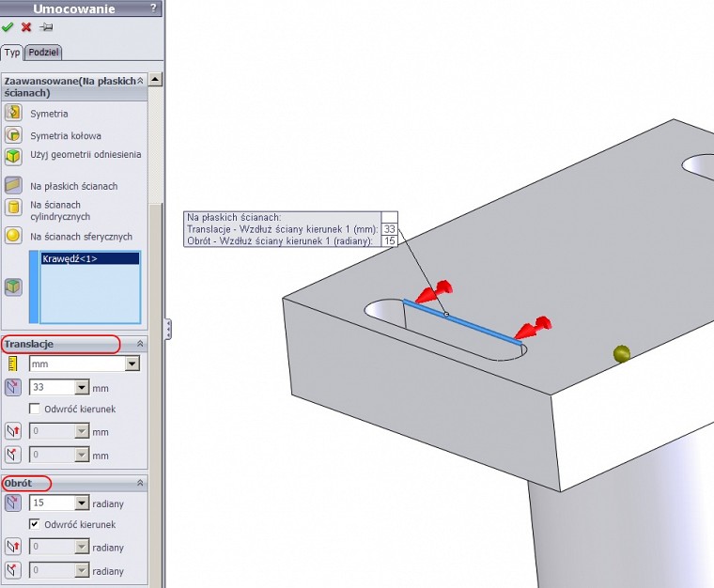Open third rotation 0 radiany dropdown
Screen dimensions: 714x588
[x=82, y=570]
